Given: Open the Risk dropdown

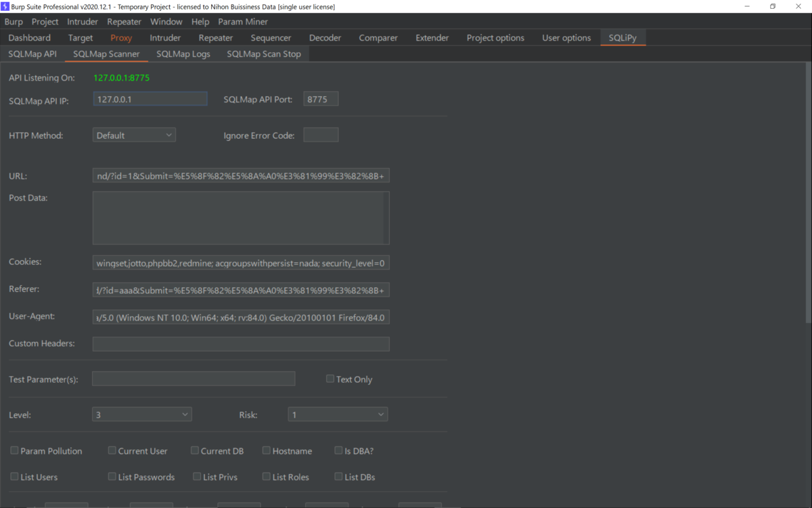Looking at the screenshot, I should (338, 415).
